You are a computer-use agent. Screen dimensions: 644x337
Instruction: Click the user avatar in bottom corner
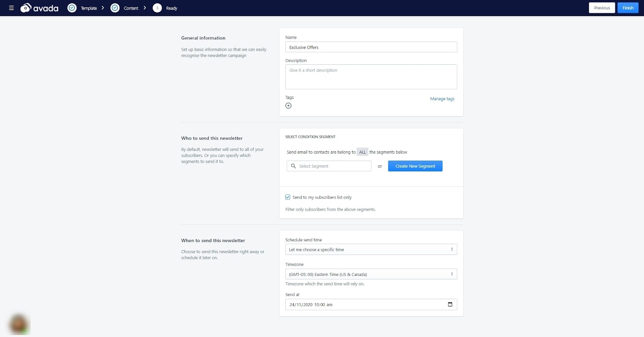pos(19,324)
